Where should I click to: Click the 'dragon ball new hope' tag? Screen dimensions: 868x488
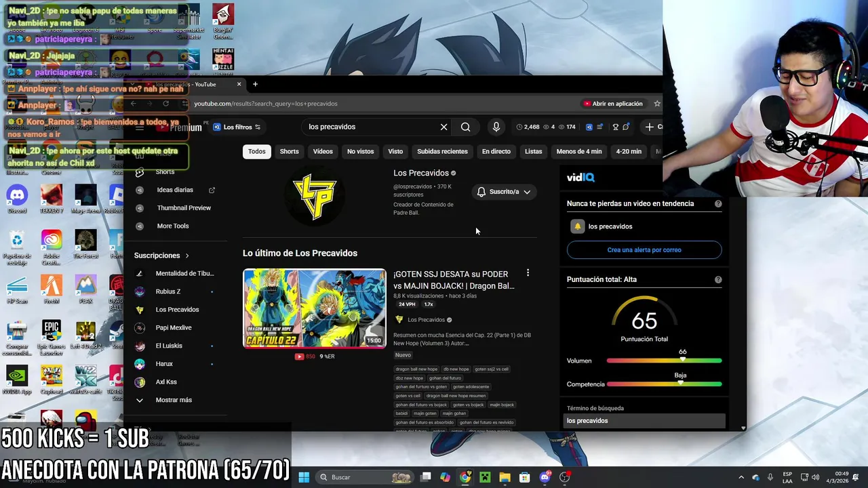coord(417,369)
